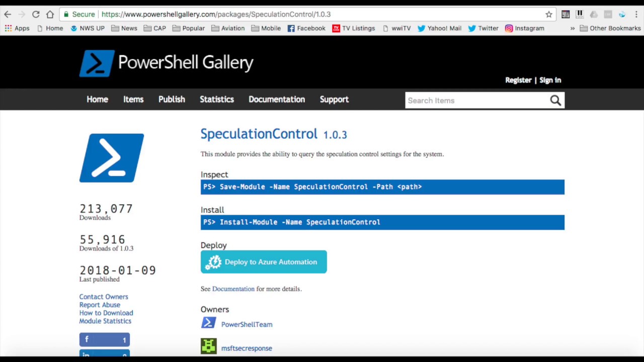Click the search magnifier icon
644x362 pixels.
(555, 101)
